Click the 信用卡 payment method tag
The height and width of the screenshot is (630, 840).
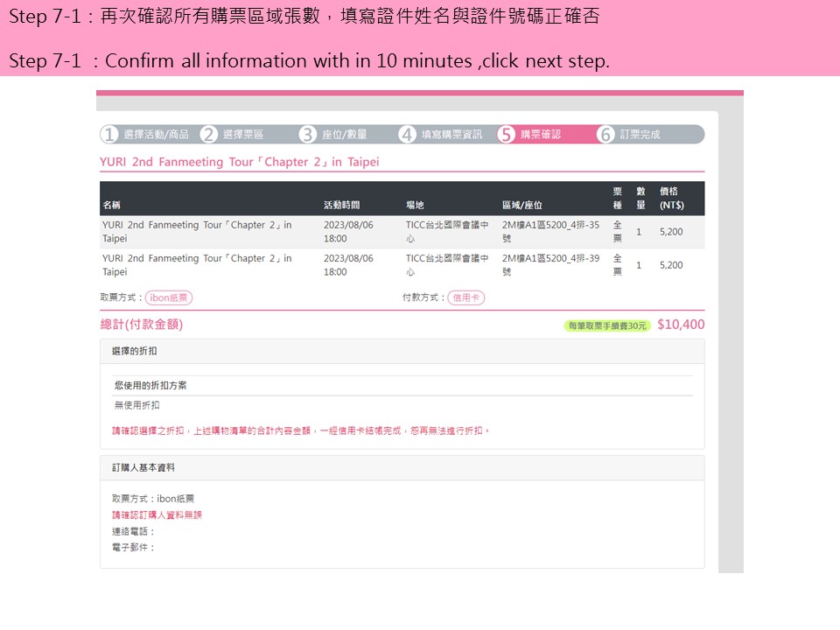465,297
